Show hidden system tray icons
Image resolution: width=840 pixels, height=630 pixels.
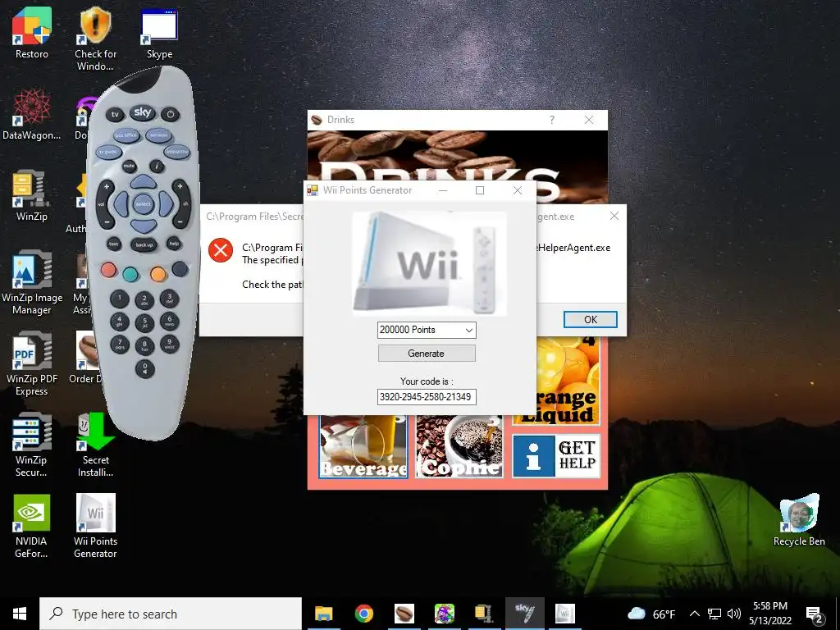pos(694,614)
